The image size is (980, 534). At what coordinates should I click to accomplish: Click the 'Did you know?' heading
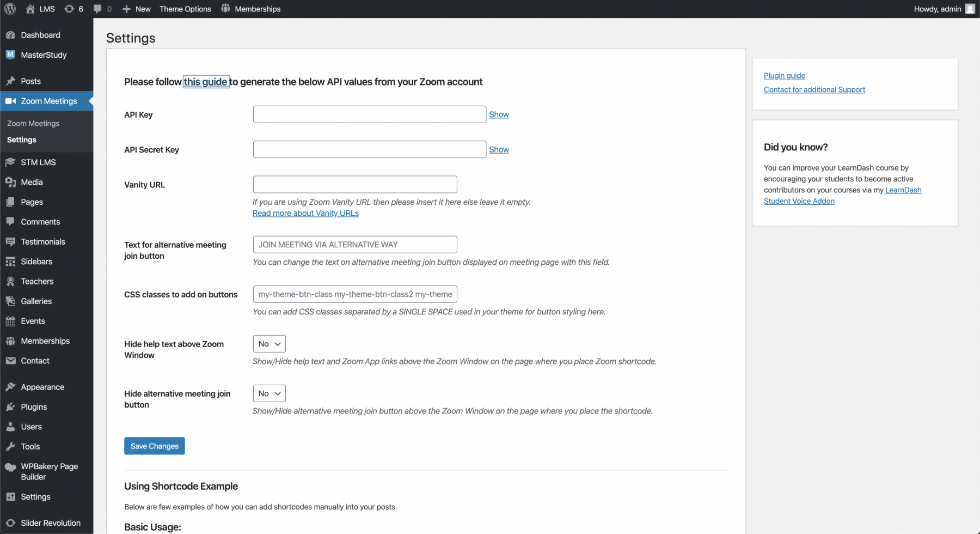[x=795, y=147]
